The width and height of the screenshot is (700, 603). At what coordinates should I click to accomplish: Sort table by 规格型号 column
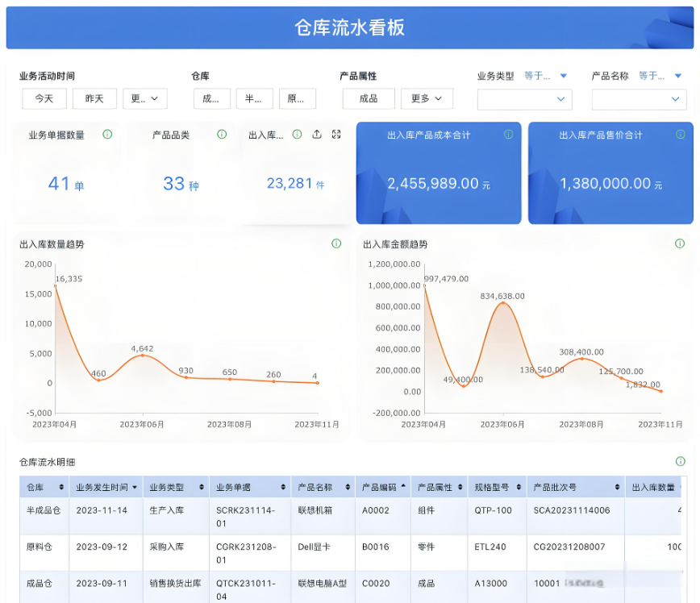pyautogui.click(x=519, y=487)
